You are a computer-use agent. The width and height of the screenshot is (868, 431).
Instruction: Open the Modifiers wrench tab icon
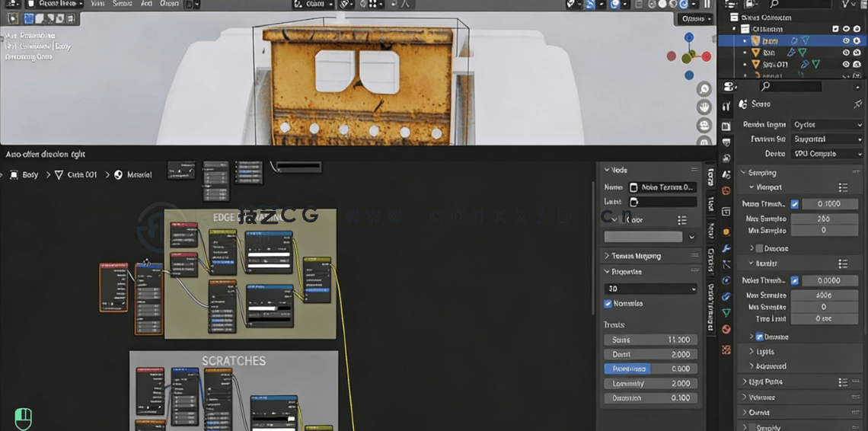(x=726, y=248)
